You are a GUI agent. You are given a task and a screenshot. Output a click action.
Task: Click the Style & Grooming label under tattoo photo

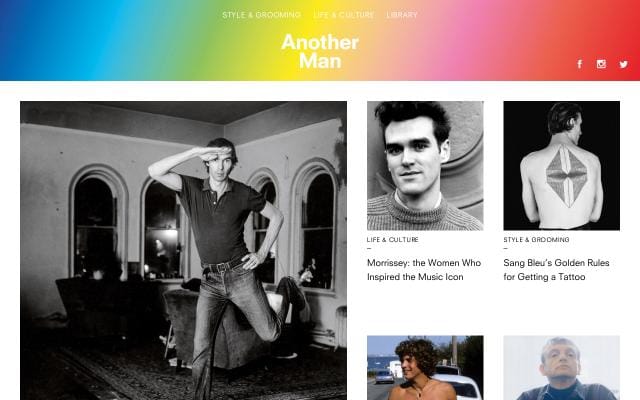[x=536, y=240]
